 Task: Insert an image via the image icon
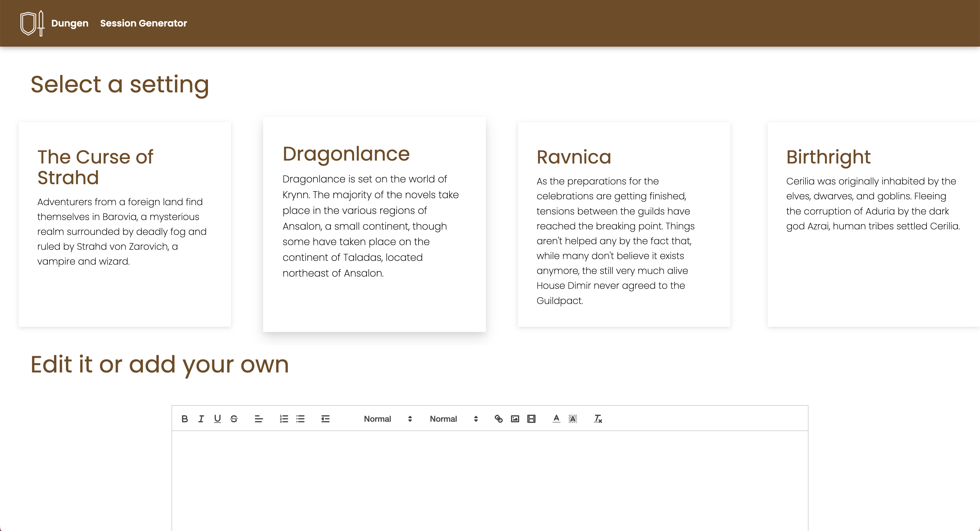[515, 419]
